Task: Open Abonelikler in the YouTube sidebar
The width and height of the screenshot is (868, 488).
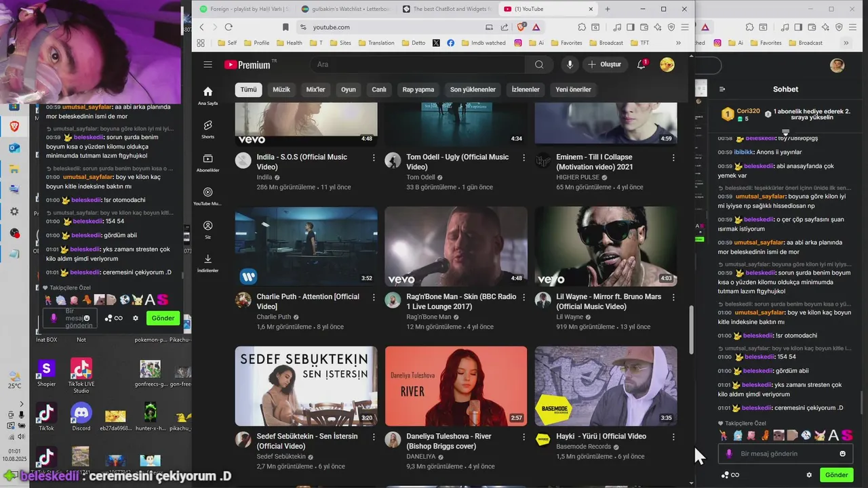Action: 208,163
